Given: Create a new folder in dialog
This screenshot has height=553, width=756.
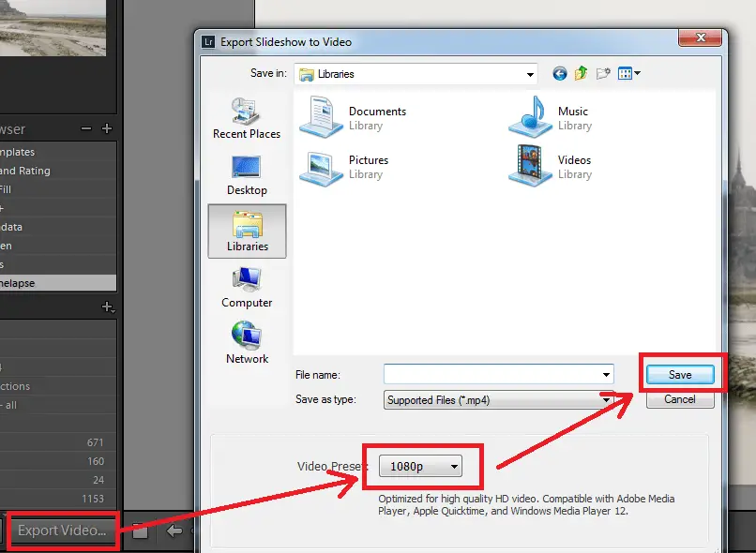Looking at the screenshot, I should [603, 73].
